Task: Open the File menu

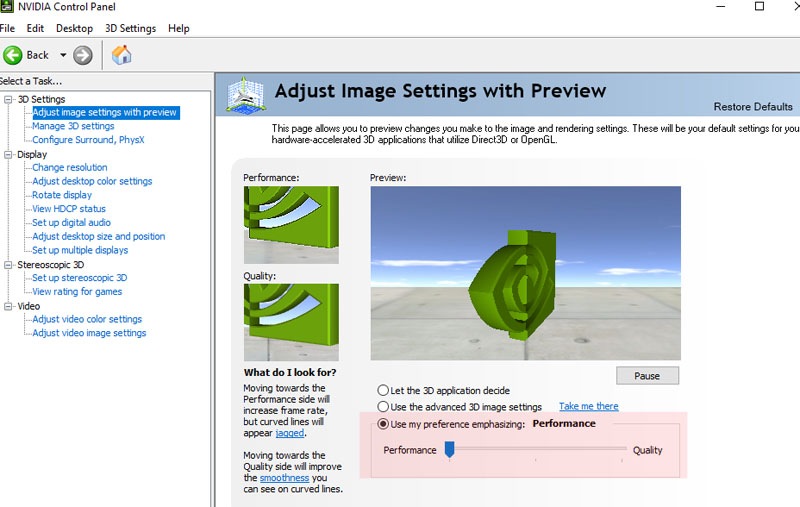Action: (7, 29)
